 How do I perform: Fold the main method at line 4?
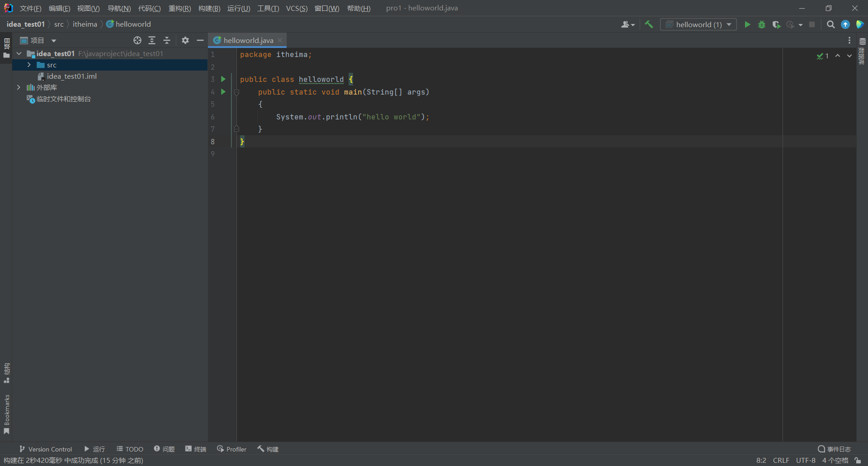click(x=236, y=92)
